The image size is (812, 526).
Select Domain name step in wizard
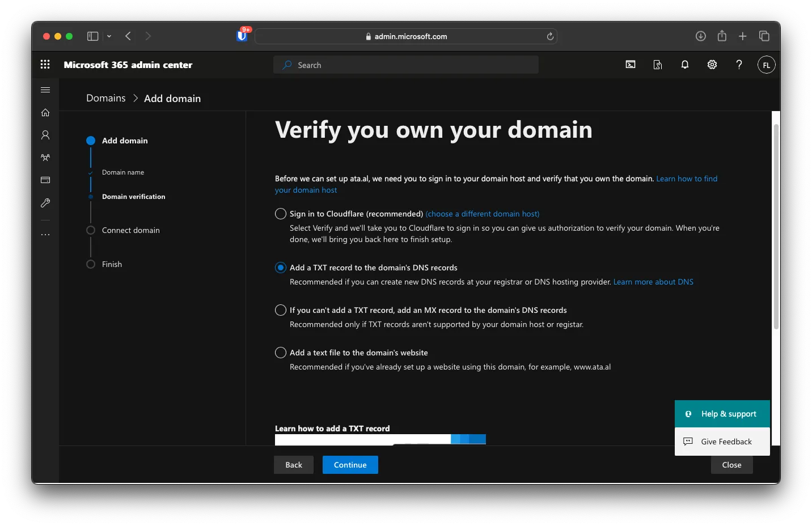123,172
